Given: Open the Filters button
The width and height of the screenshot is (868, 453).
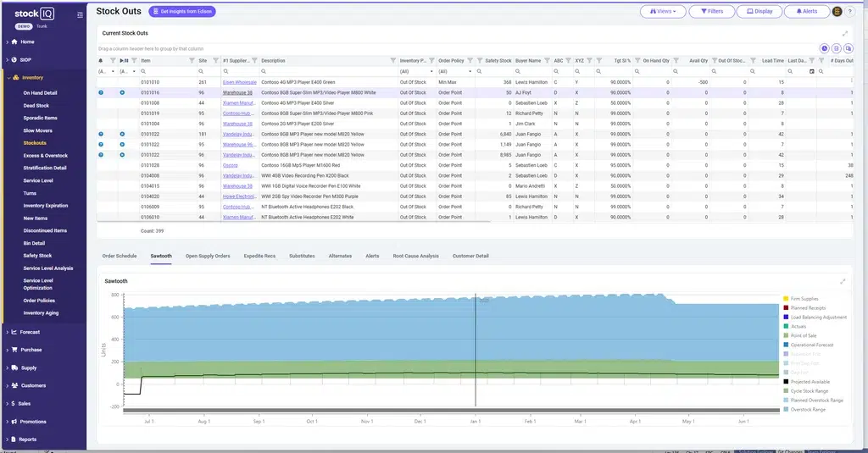Looking at the screenshot, I should [712, 11].
